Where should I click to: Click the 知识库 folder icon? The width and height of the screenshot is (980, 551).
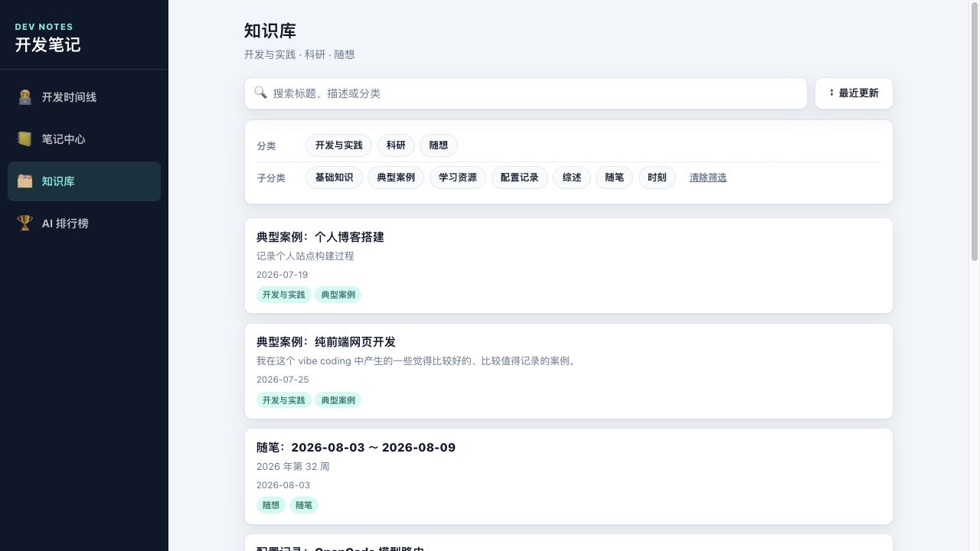(25, 181)
